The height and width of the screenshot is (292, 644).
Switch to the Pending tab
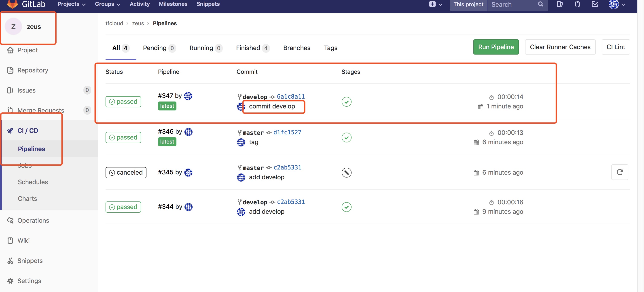click(159, 48)
